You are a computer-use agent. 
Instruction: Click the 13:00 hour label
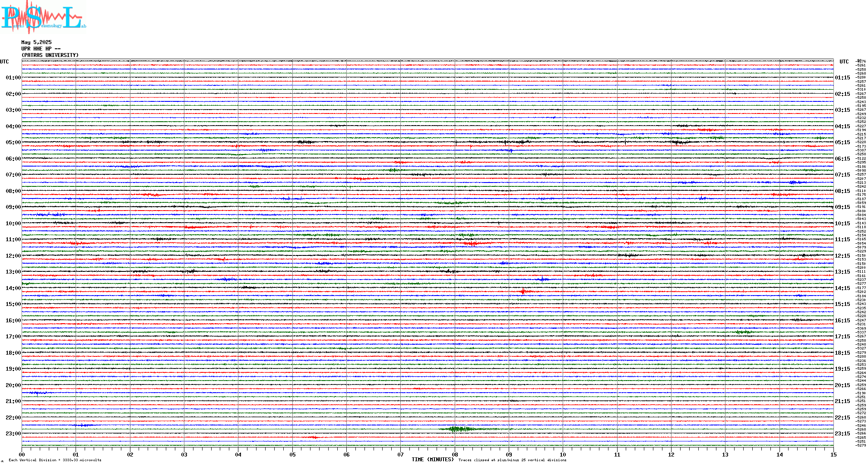13,272
